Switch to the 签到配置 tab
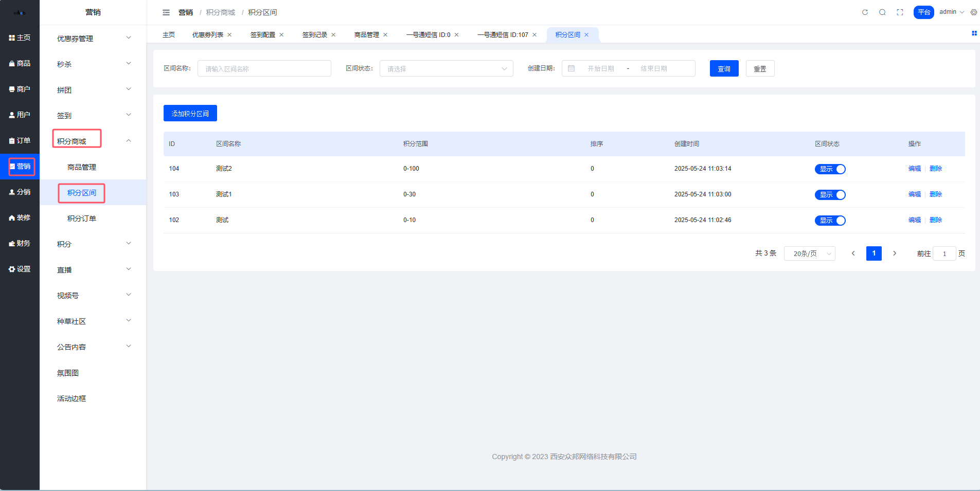Viewport: 980px width, 491px height. tap(262, 35)
